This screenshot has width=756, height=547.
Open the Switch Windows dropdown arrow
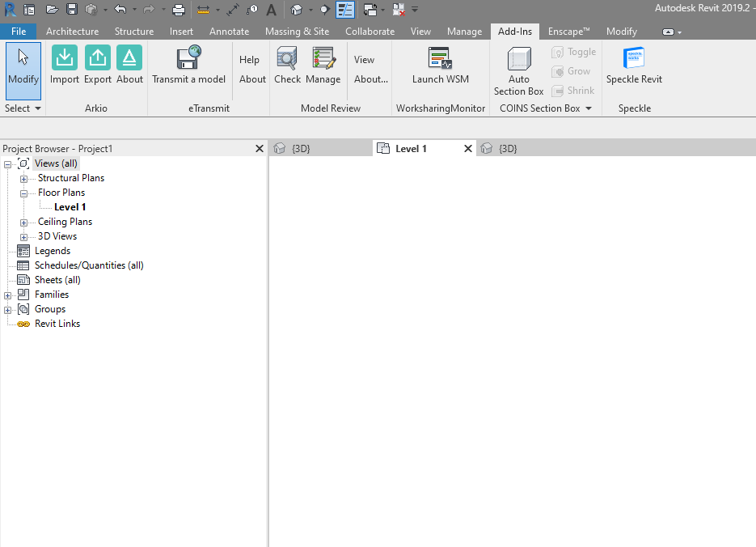pos(382,10)
